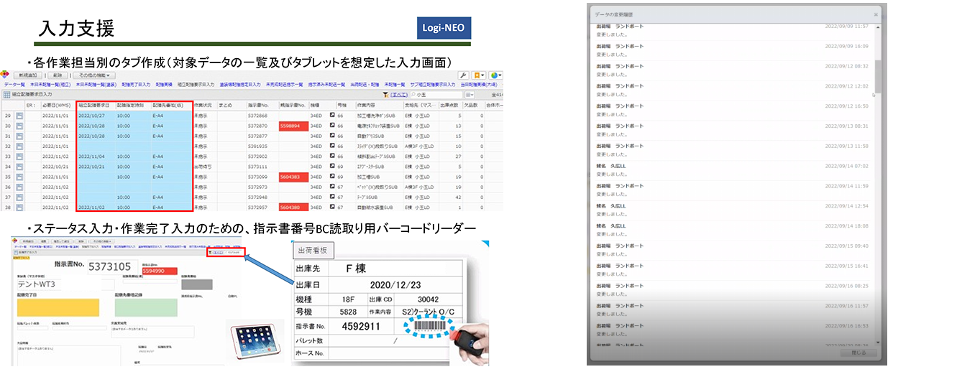Click red cell 5604380
The height and width of the screenshot is (377, 980).
tap(293, 207)
